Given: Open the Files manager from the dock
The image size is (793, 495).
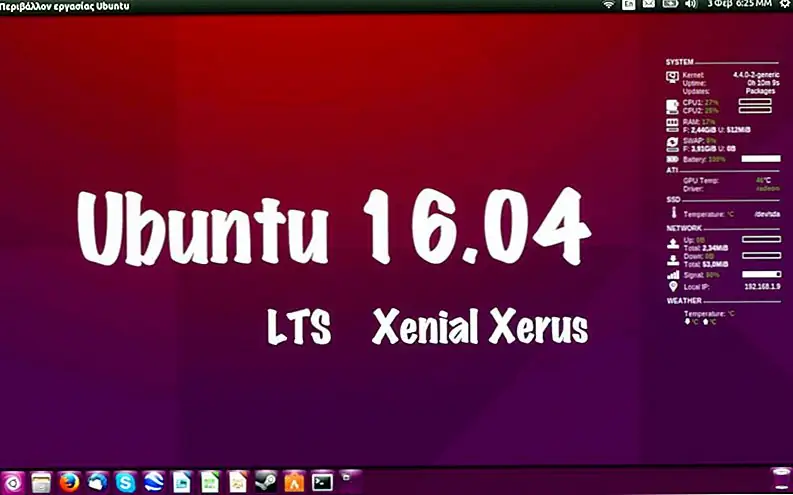Looking at the screenshot, I should [41, 482].
